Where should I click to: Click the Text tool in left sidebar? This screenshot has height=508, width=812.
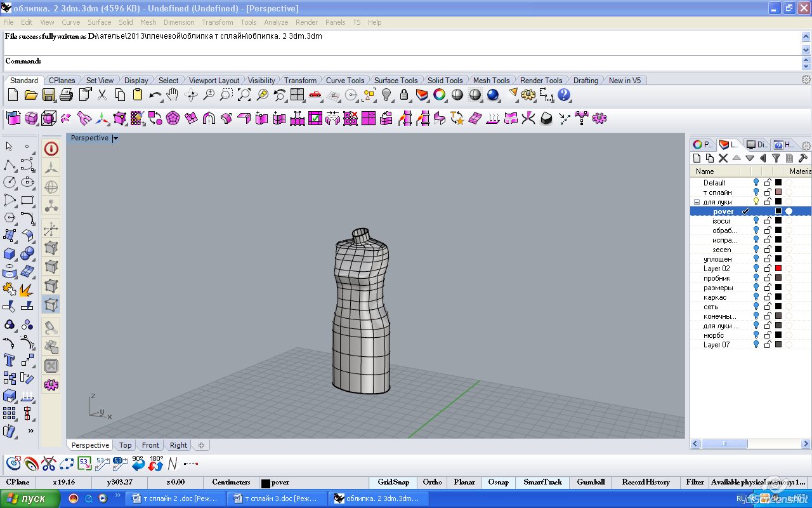click(10, 360)
